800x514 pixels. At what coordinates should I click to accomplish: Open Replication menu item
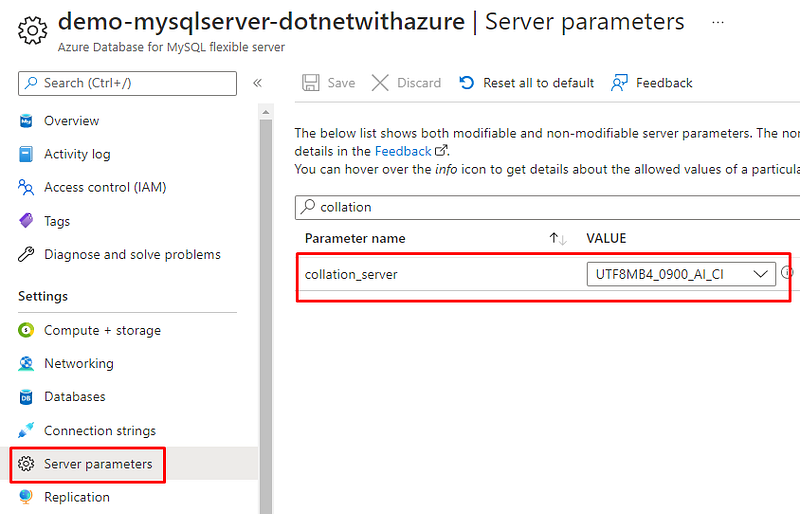tap(77, 497)
